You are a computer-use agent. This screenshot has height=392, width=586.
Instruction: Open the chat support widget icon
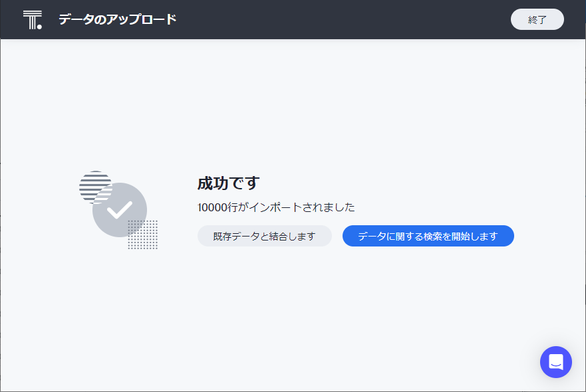[x=555, y=362]
